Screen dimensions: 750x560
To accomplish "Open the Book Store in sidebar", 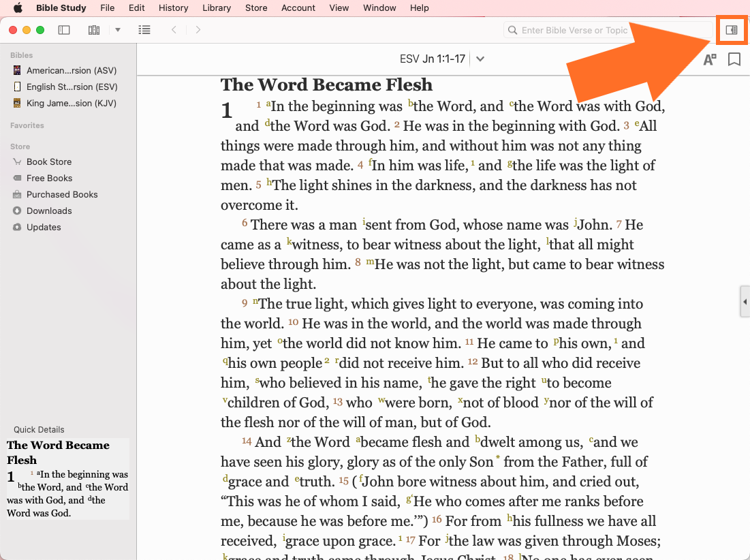I will [49, 161].
